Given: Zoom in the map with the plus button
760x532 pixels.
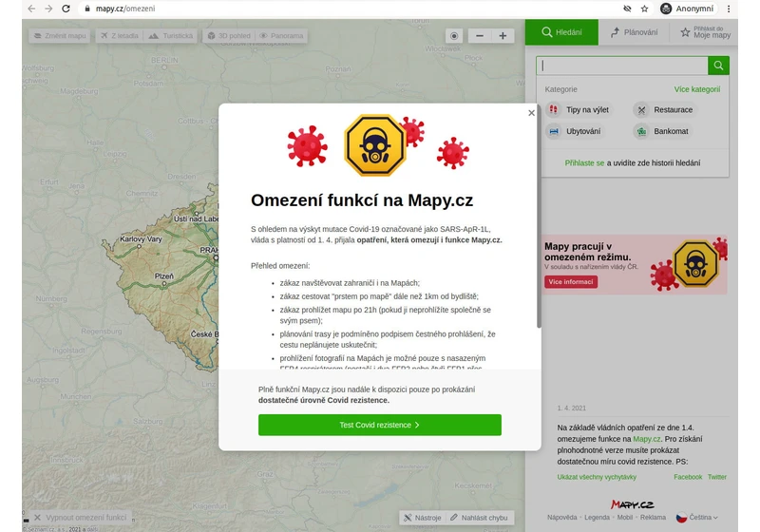Looking at the screenshot, I should click(503, 36).
